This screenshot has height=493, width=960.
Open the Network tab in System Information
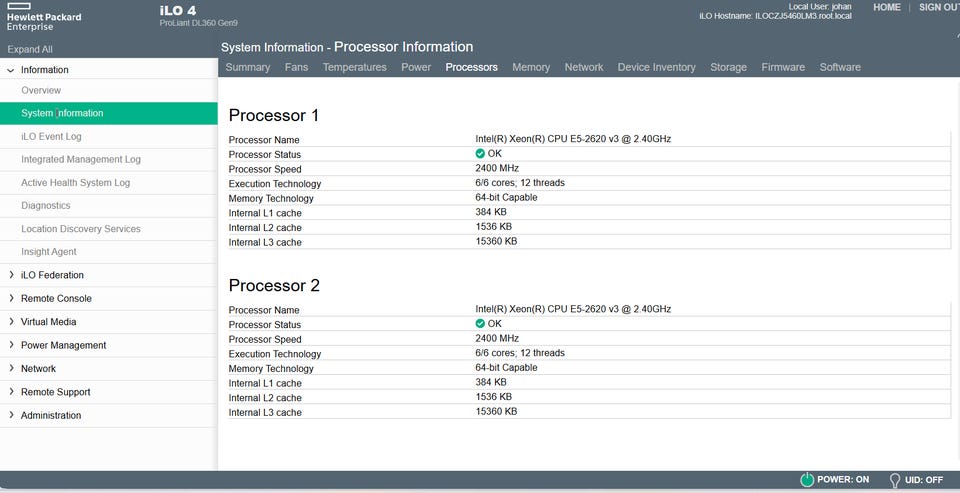pyautogui.click(x=584, y=67)
